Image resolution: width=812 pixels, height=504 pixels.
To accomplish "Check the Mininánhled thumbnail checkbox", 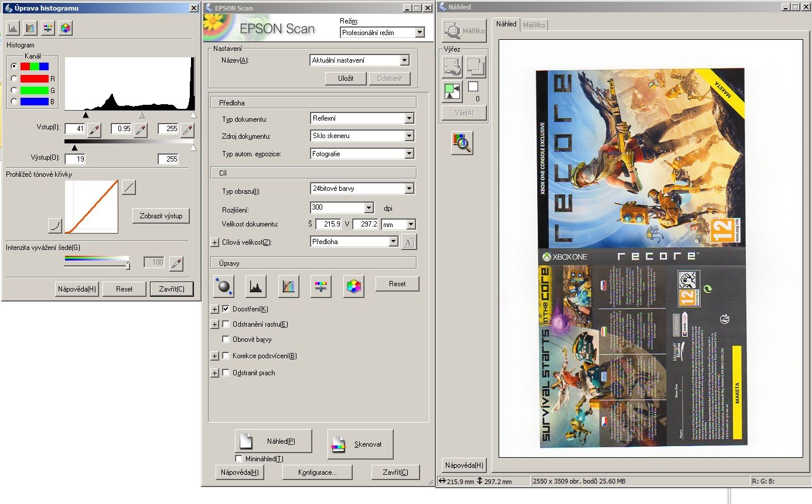I will pyautogui.click(x=238, y=459).
